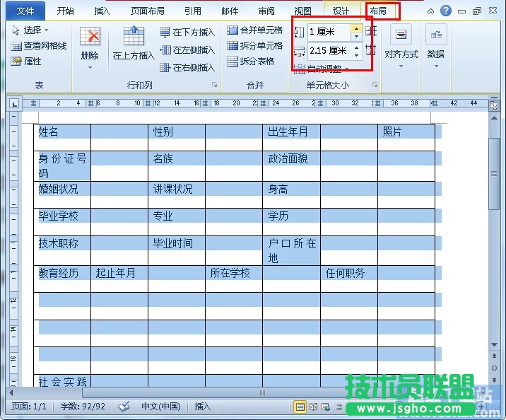Switch to the 插入 ribbon tab
506x420 pixels.
coord(102,11)
